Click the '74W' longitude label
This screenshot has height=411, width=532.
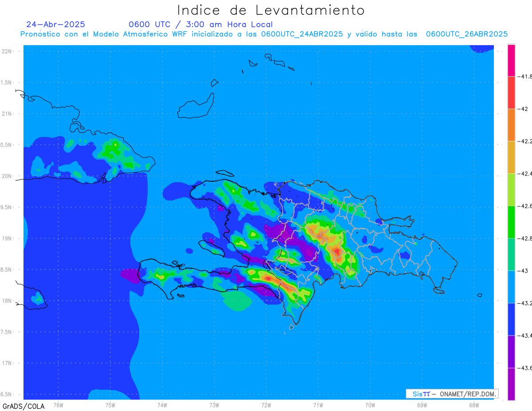point(162,404)
